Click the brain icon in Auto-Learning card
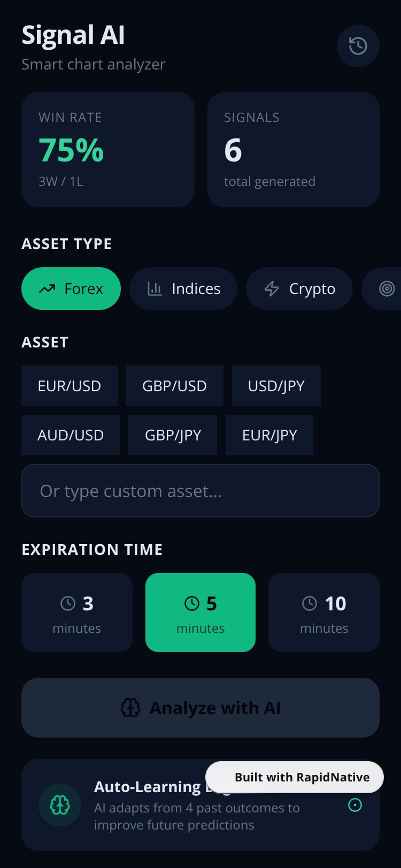The width and height of the screenshot is (401, 868). tap(60, 805)
